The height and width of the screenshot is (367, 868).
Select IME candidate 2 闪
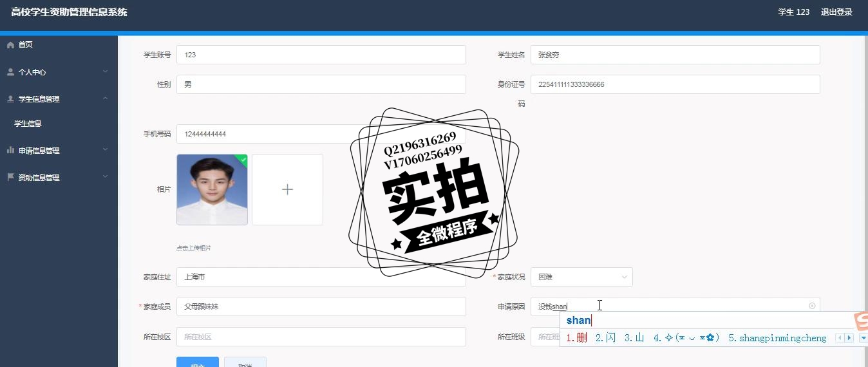[x=606, y=337]
